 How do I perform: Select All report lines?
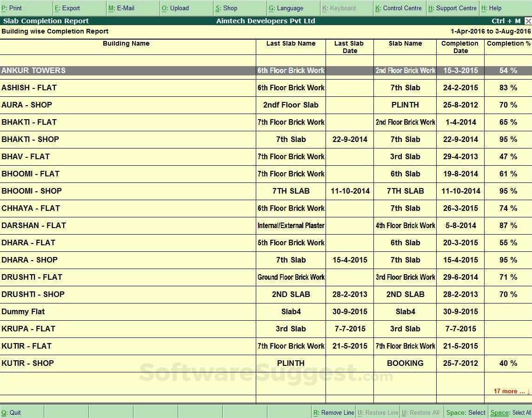pos(510,412)
